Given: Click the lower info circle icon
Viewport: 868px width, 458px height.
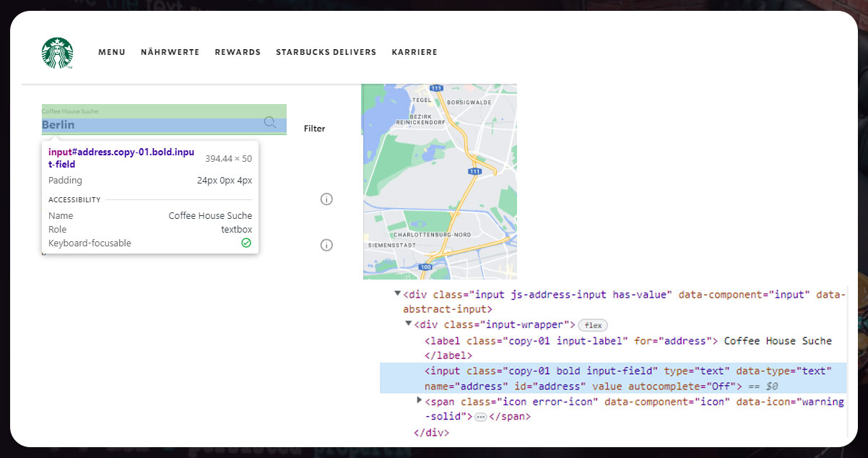Looking at the screenshot, I should pyautogui.click(x=326, y=246).
